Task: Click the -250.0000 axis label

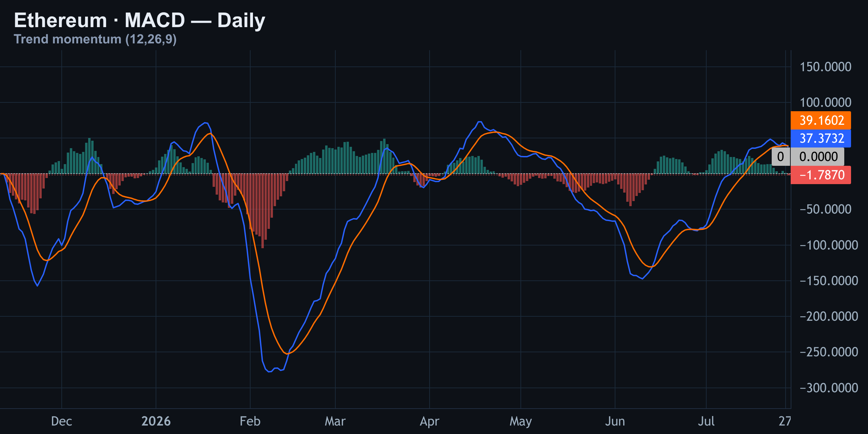Action: click(829, 352)
